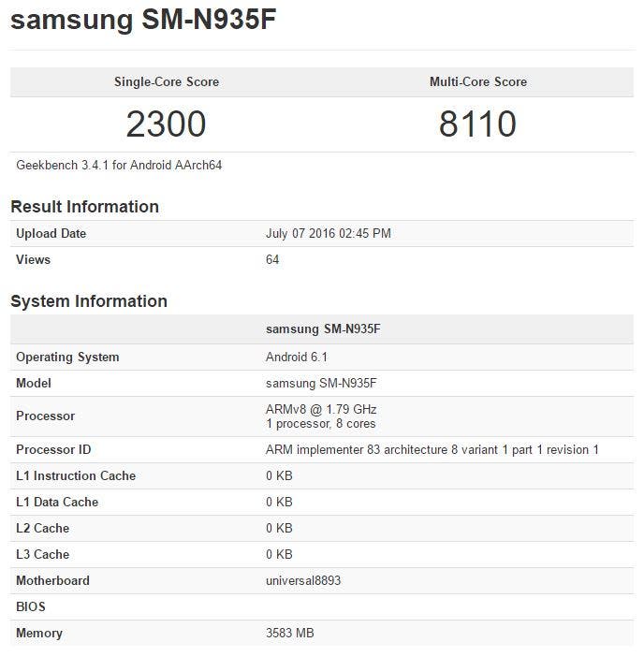Click the Processor ID value text

pyautogui.click(x=432, y=449)
